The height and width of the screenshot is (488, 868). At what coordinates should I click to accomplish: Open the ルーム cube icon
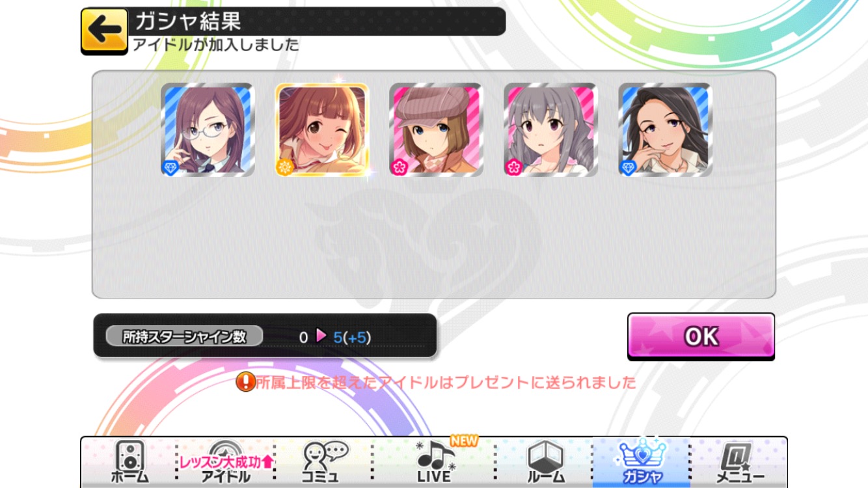click(545, 461)
